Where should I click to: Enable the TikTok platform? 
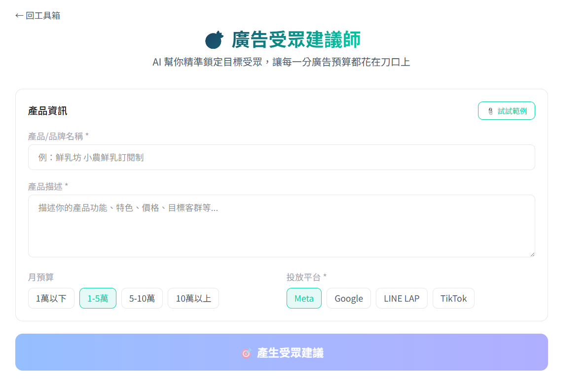[x=453, y=298]
